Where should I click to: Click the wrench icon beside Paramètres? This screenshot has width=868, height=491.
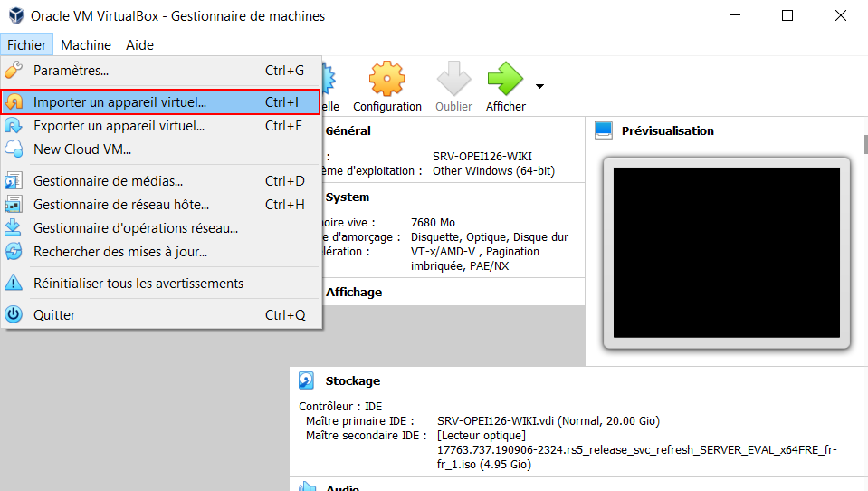pos(14,71)
